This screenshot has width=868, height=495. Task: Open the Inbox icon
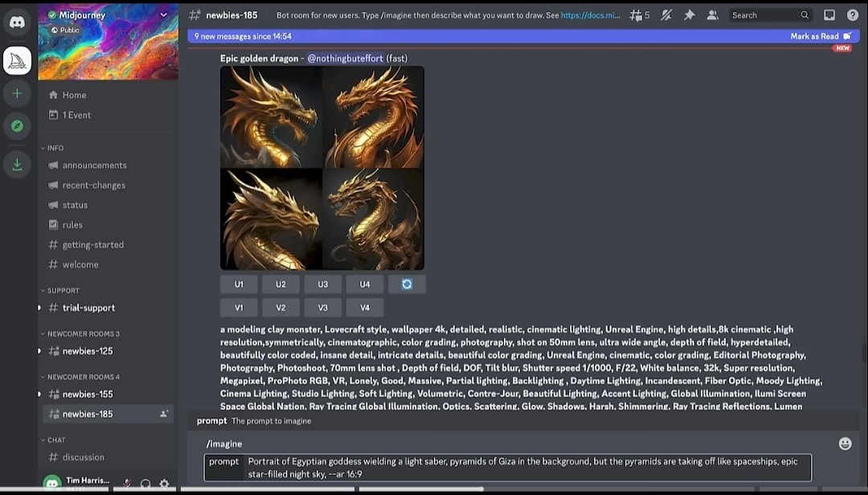click(829, 15)
